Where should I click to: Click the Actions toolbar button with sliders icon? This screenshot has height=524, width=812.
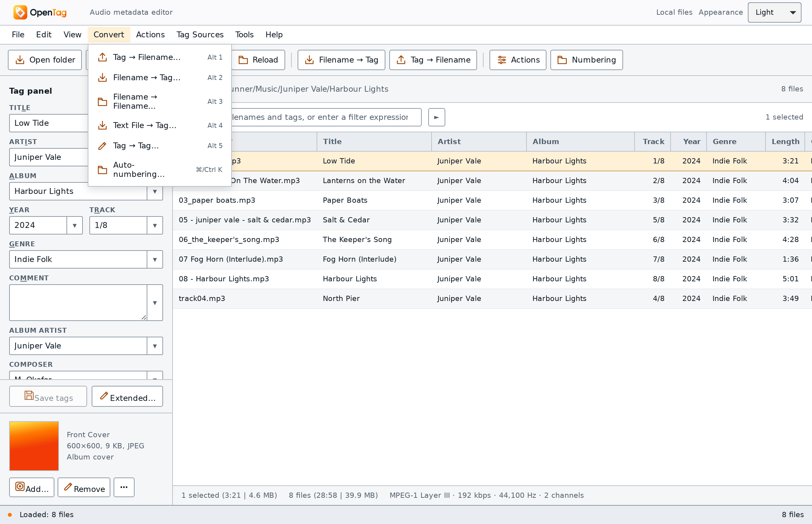point(518,60)
